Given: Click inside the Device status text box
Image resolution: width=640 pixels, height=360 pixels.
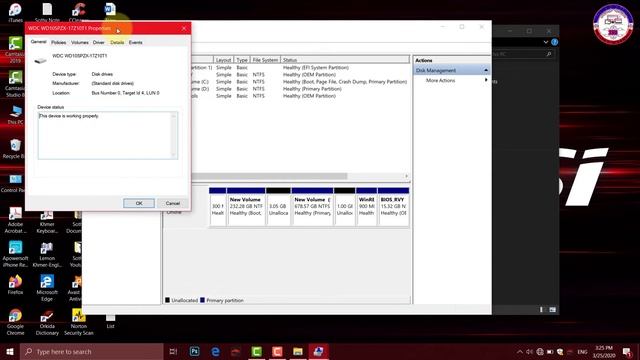Looking at the screenshot, I should click(108, 135).
